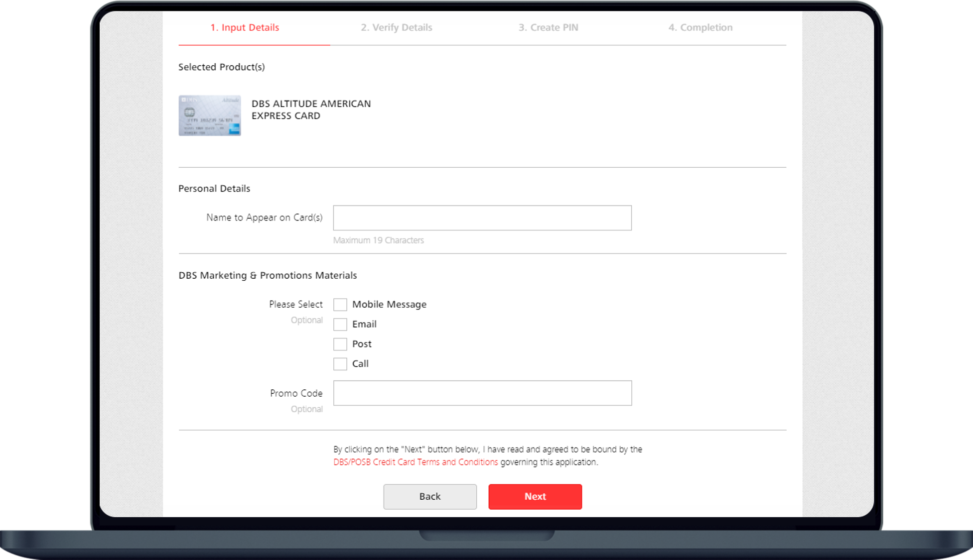973x560 pixels.
Task: Focus the Name to Appear on Card field
Action: 482,218
